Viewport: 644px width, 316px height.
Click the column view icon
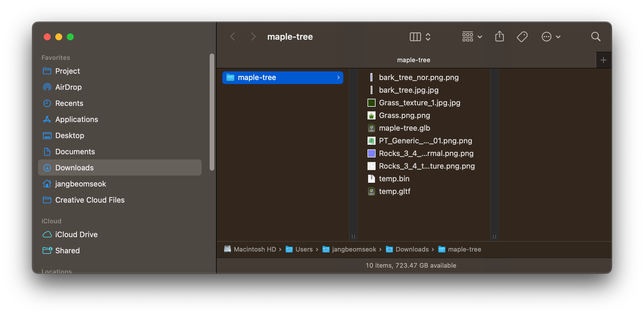point(415,37)
